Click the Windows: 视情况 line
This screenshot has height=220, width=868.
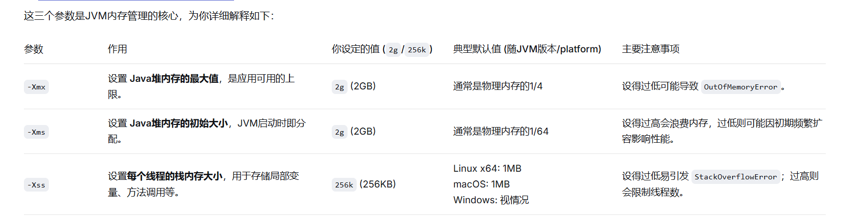coord(491,200)
